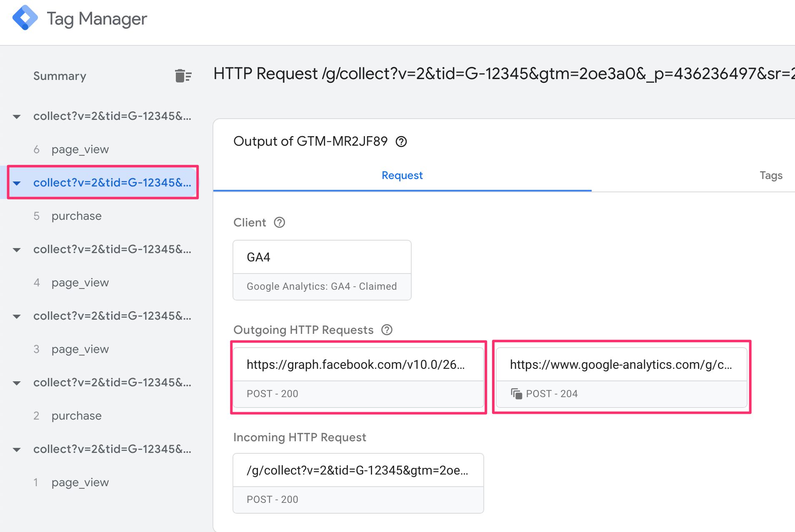This screenshot has width=795, height=532.
Task: Click the copy icon beside POST - 204
Action: [516, 393]
